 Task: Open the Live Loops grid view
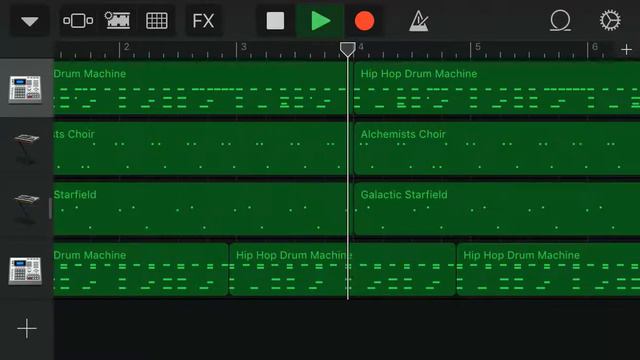tap(157, 21)
